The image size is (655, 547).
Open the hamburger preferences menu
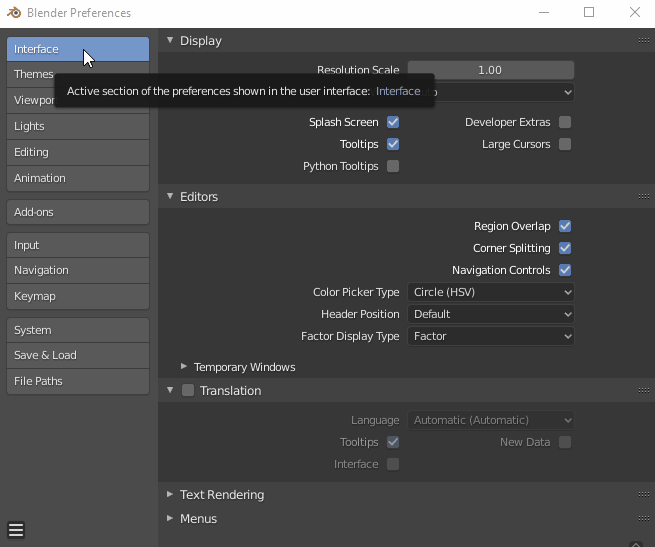click(x=16, y=530)
